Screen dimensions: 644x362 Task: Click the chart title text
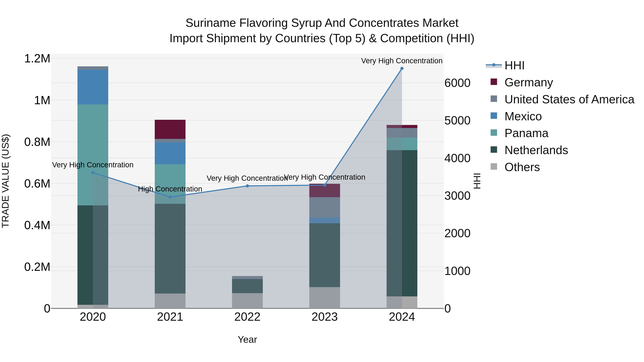(x=322, y=30)
